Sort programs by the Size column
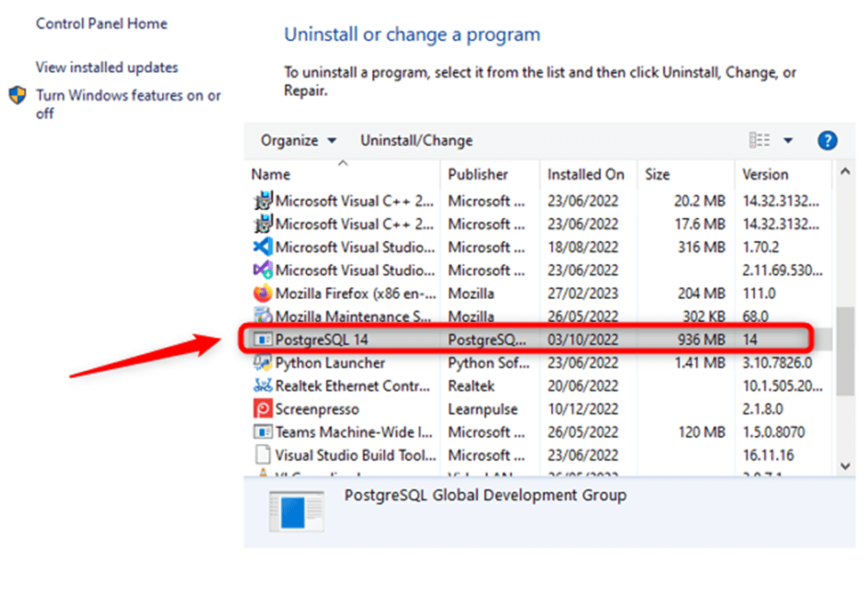The width and height of the screenshot is (868, 597). click(x=657, y=173)
